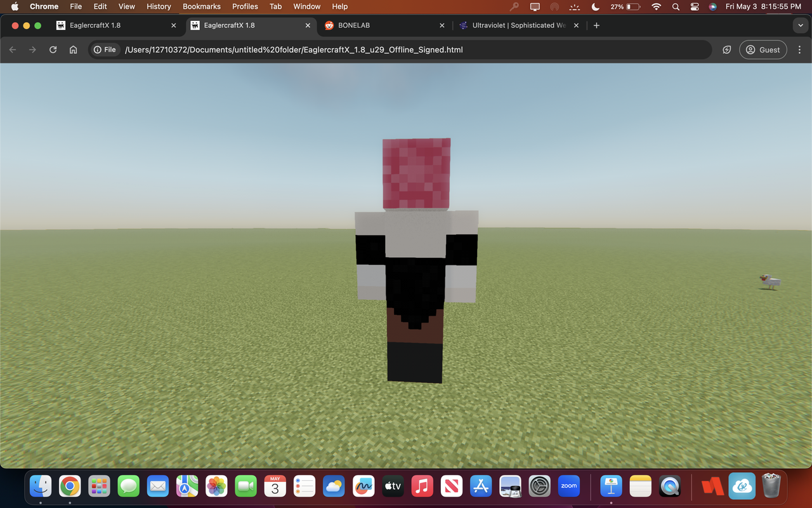Open Chrome's three-dot menu

[800, 50]
